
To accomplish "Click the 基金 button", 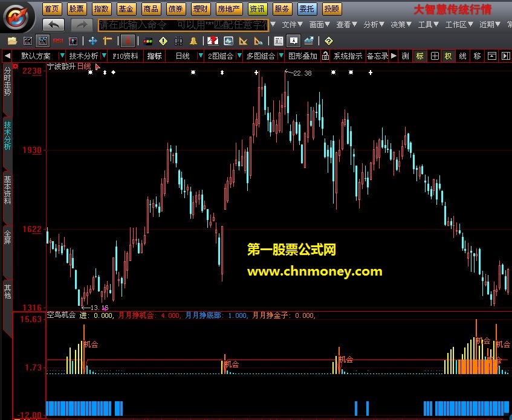I will [126, 9].
